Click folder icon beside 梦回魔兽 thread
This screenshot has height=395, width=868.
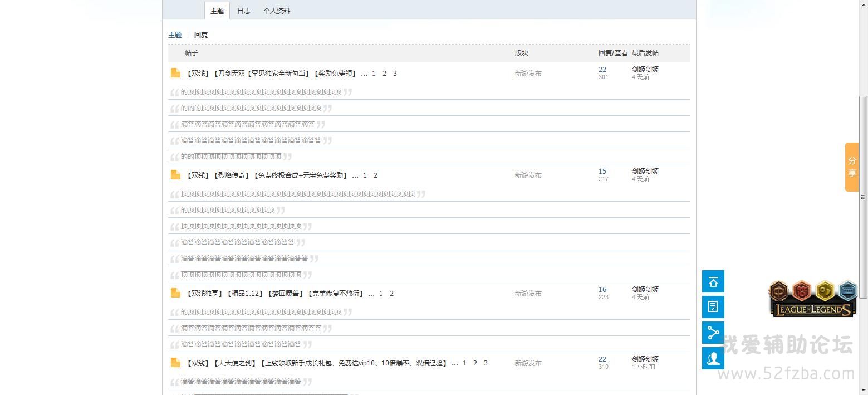pyautogui.click(x=175, y=293)
